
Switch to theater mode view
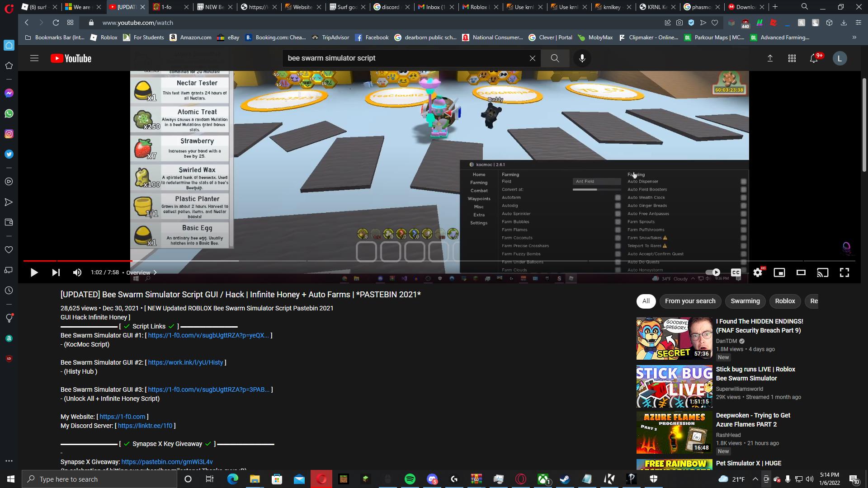click(x=801, y=272)
